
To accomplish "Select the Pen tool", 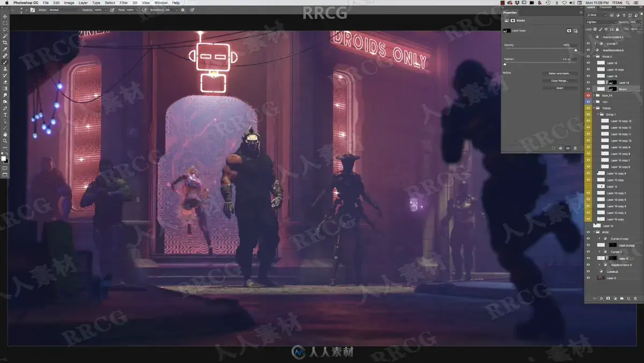I will pos(5,108).
